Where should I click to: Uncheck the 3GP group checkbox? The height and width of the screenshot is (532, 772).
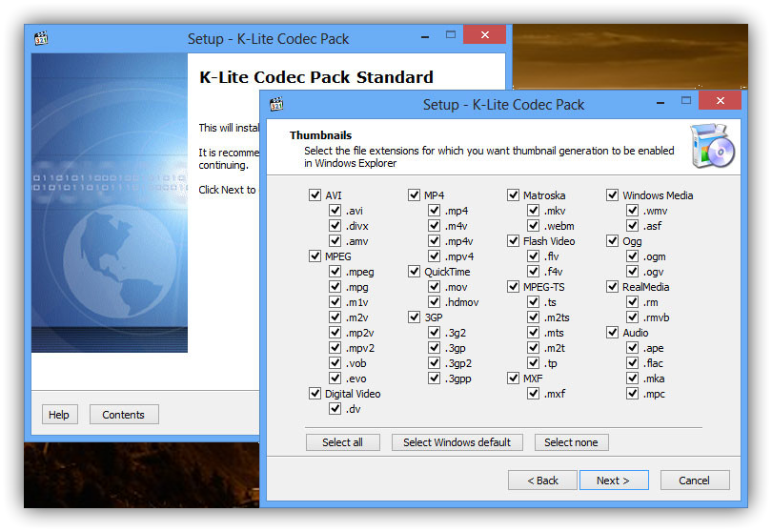tap(414, 317)
